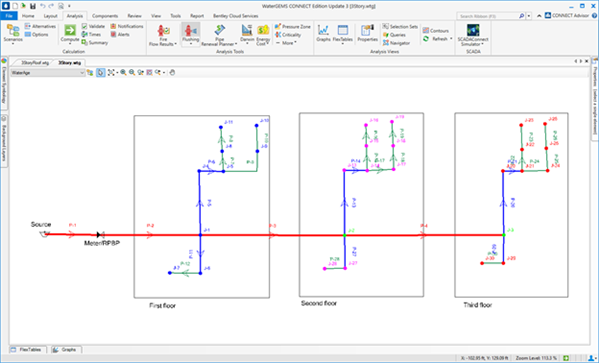The width and height of the screenshot is (599, 363).
Task: Switch to the 3StoryRoof.wtg document tab
Action: click(34, 63)
